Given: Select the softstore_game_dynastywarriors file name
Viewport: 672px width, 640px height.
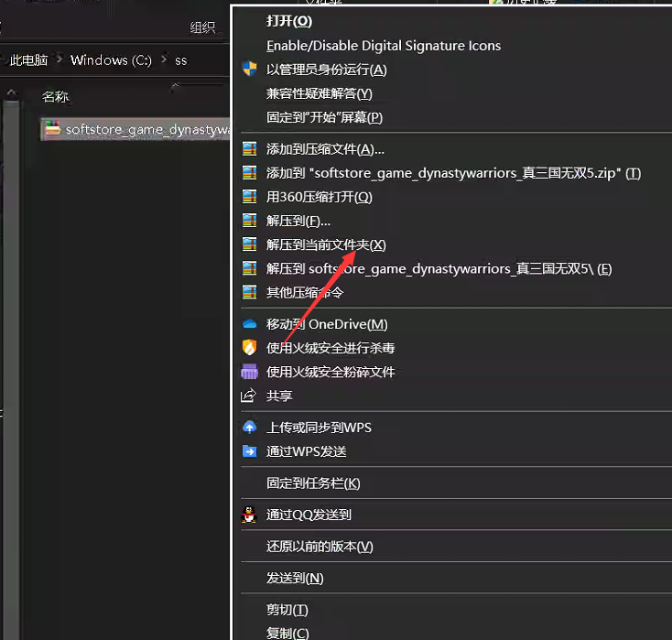Looking at the screenshot, I should (x=147, y=129).
